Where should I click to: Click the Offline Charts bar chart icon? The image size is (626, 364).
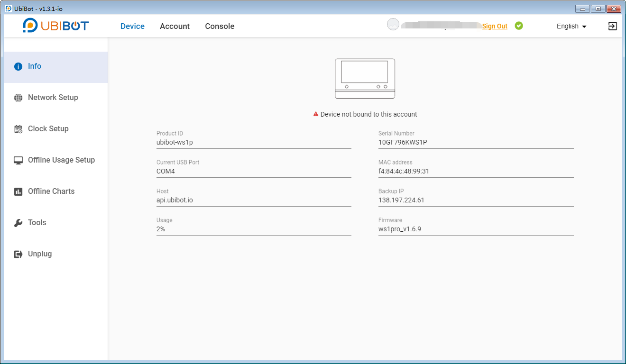click(x=18, y=191)
